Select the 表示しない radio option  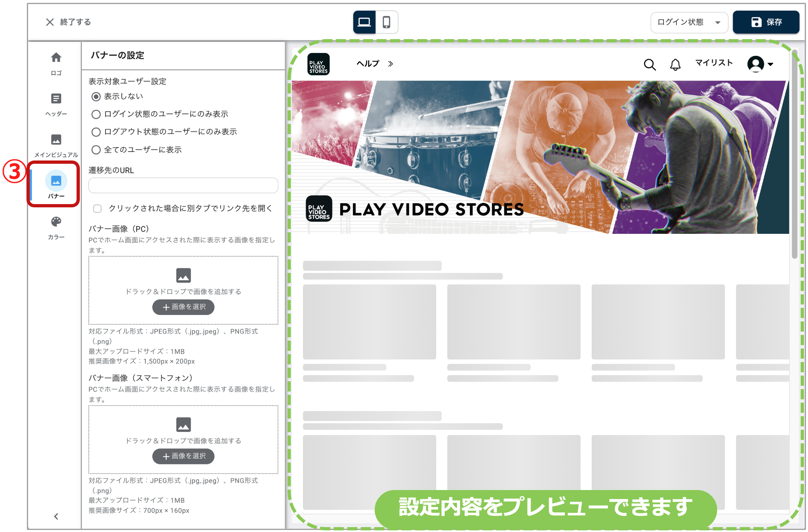click(x=96, y=97)
